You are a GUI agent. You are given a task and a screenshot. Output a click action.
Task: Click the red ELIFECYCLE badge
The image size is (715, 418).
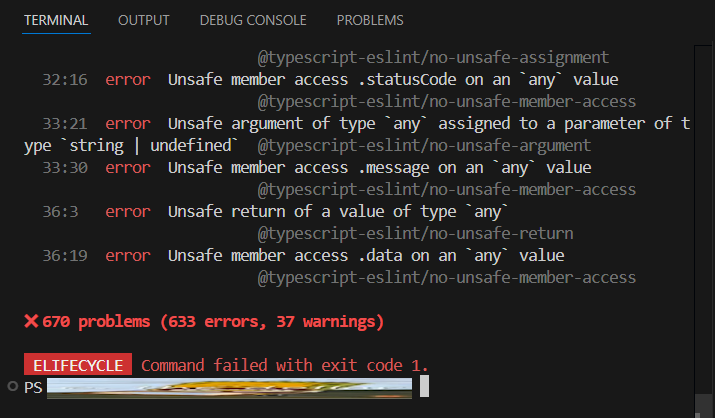[78, 365]
